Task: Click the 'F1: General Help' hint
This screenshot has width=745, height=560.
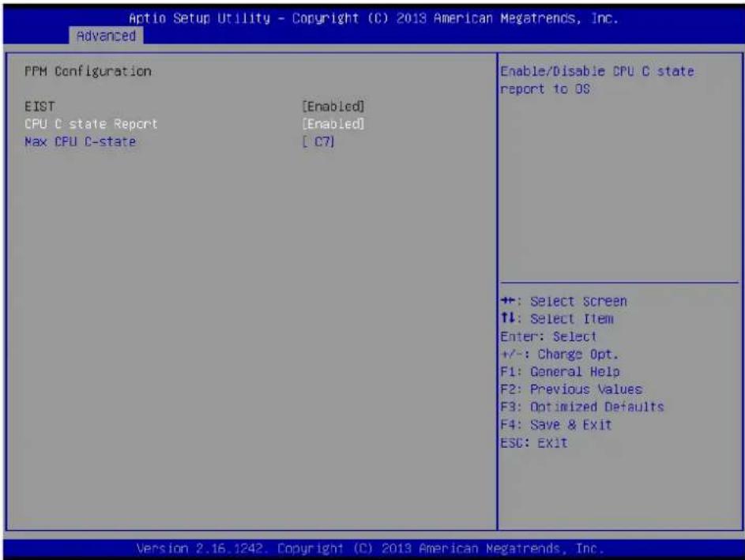Action: 560,371
